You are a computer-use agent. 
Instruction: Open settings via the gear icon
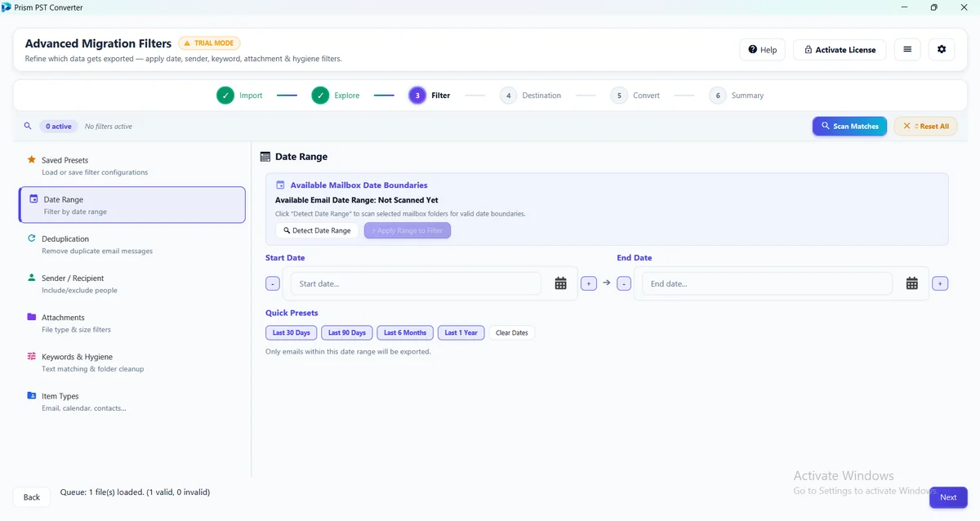click(942, 50)
